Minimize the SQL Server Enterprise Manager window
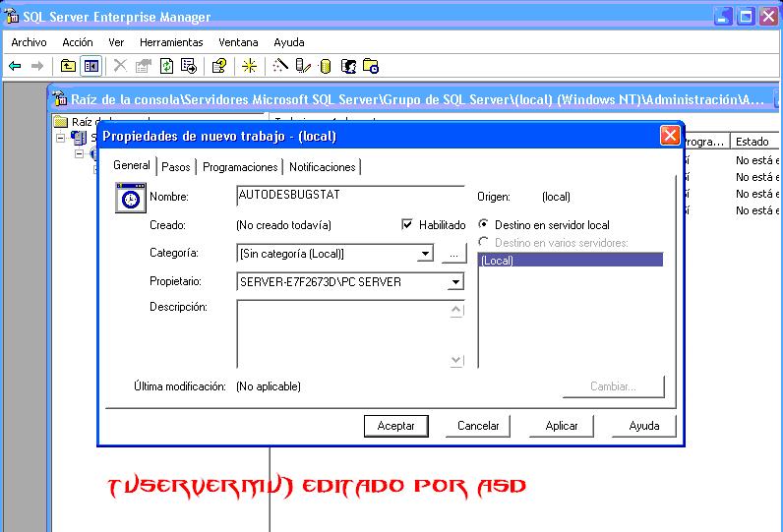783x532 pixels. pyautogui.click(x=724, y=17)
